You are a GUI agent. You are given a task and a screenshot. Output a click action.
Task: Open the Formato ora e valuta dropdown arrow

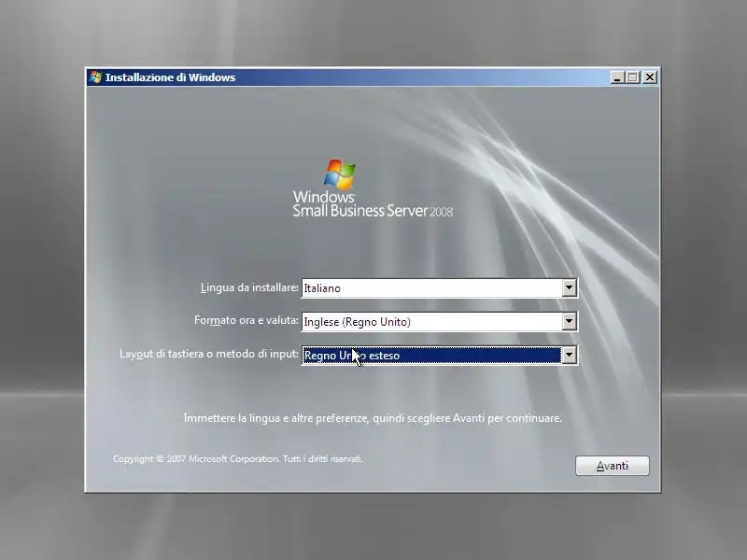569,321
